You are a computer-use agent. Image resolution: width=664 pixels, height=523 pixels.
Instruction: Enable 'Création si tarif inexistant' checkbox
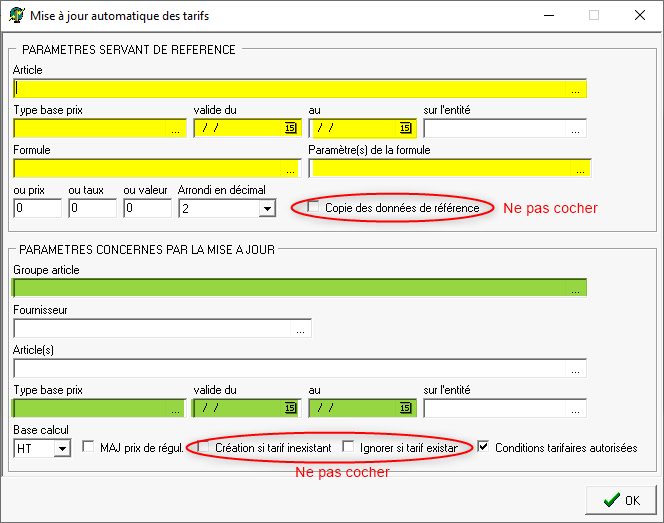[x=205, y=447]
